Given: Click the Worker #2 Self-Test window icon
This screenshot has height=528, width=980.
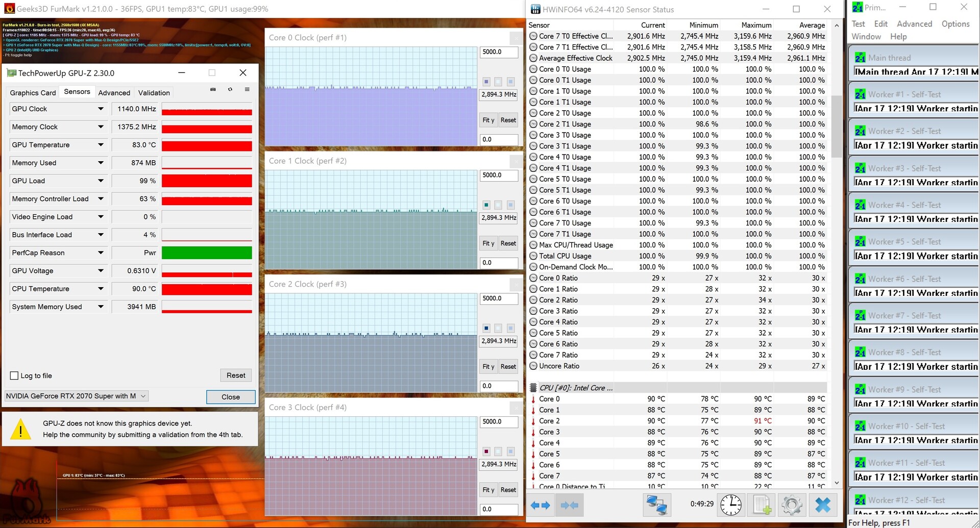Looking at the screenshot, I should point(860,131).
